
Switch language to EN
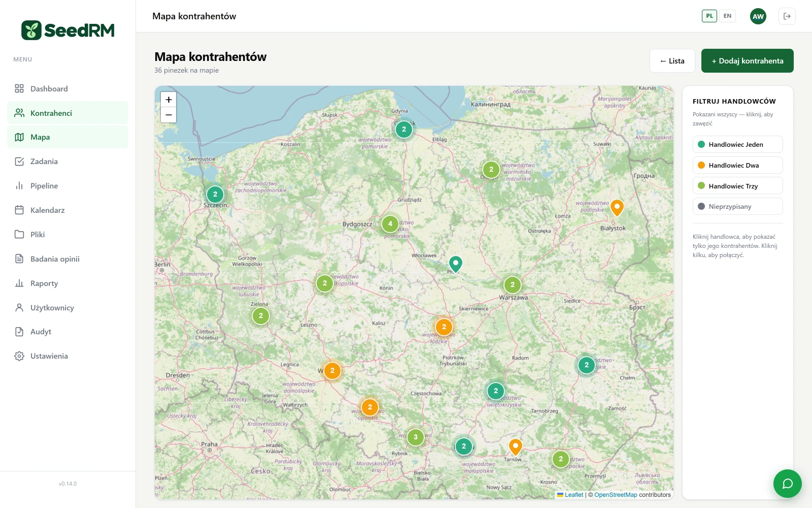(727, 16)
